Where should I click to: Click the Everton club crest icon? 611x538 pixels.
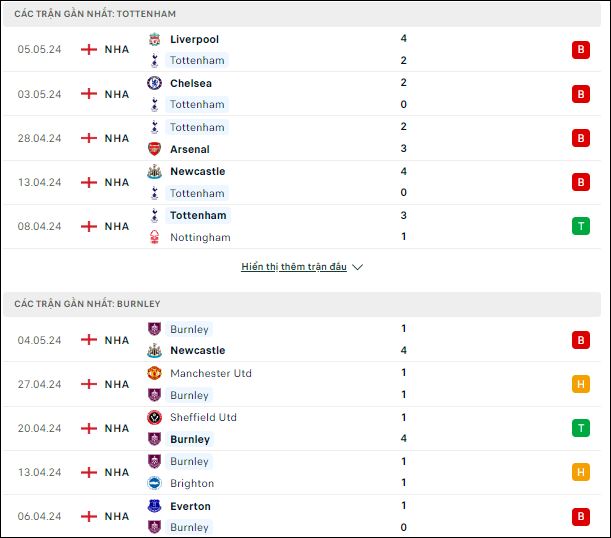tap(155, 506)
